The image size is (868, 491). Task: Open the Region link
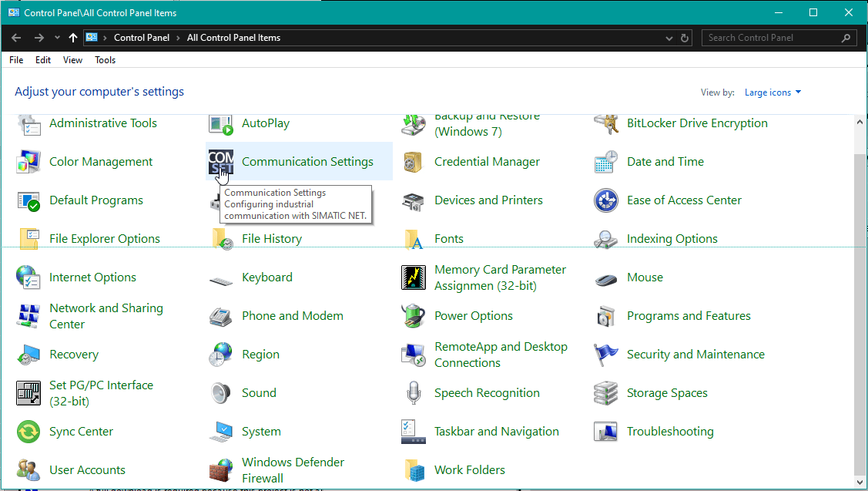point(261,355)
